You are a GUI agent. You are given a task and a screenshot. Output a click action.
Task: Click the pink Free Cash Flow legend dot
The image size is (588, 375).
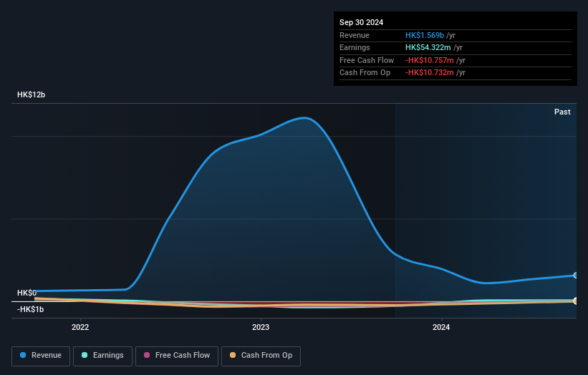[147, 355]
